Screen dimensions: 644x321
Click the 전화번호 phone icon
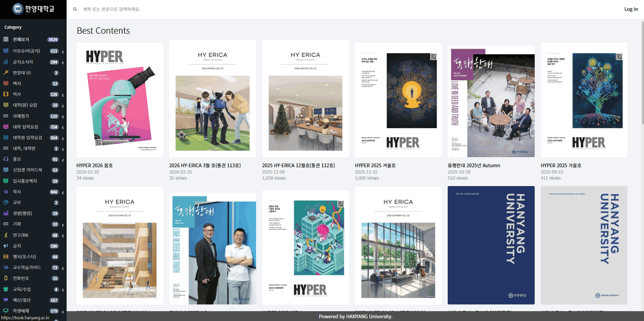click(x=6, y=278)
